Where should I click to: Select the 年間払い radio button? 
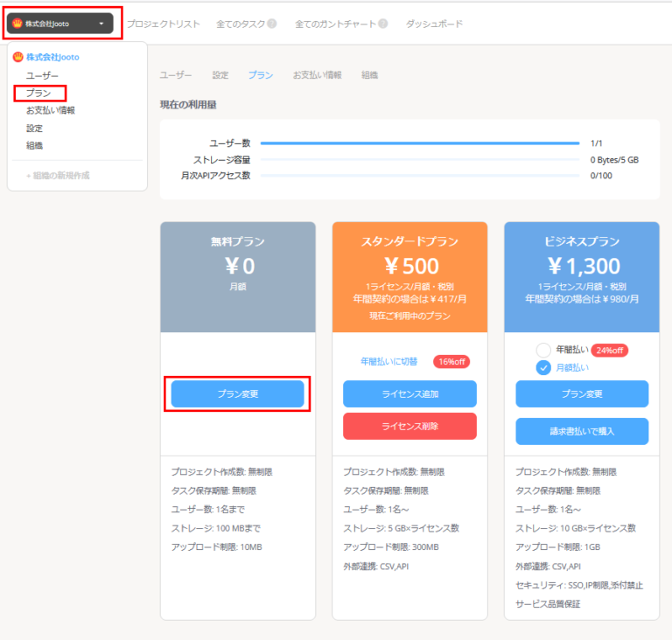tap(543, 350)
